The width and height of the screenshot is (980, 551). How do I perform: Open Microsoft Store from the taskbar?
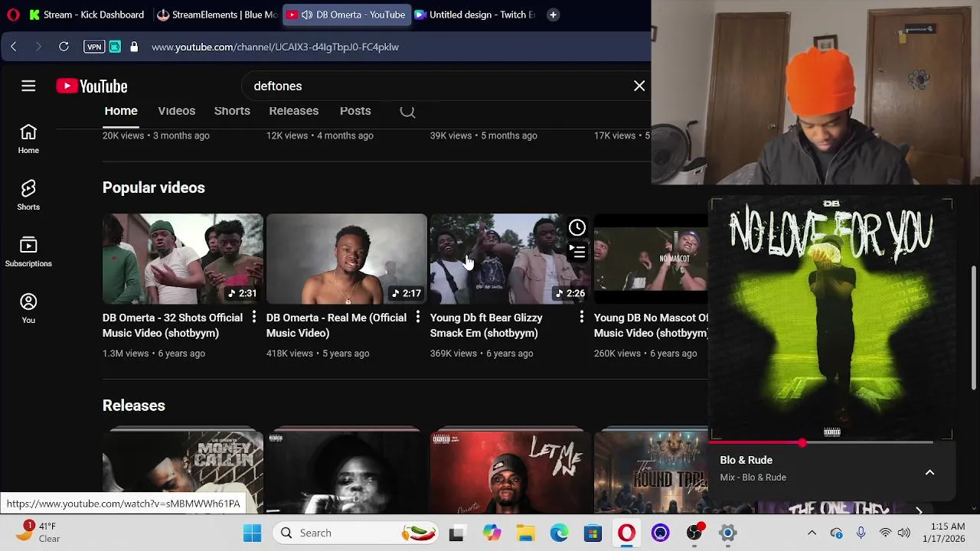pyautogui.click(x=593, y=533)
